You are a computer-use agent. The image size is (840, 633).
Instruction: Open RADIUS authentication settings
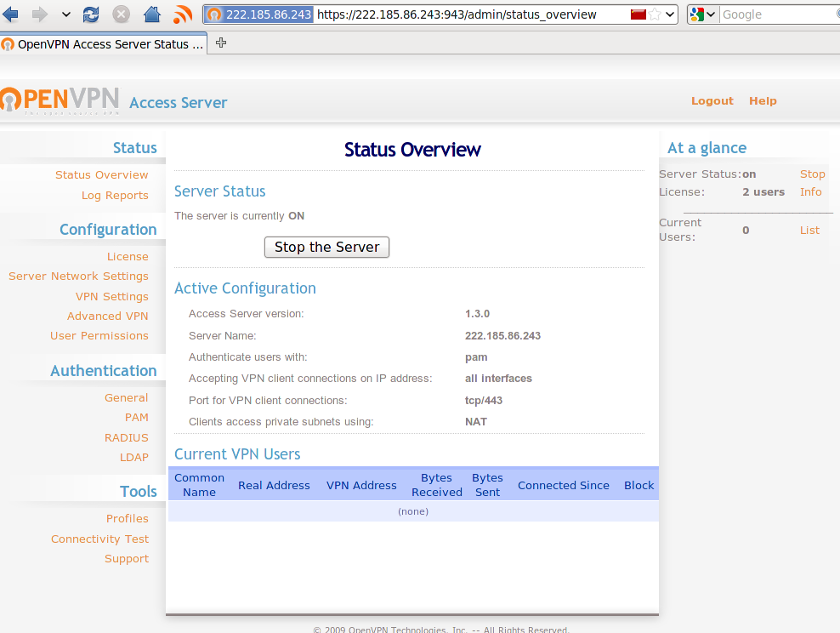click(127, 438)
